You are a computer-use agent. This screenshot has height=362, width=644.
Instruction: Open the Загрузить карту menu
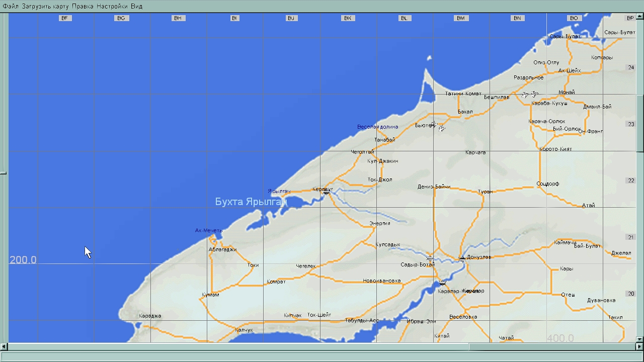click(x=45, y=6)
